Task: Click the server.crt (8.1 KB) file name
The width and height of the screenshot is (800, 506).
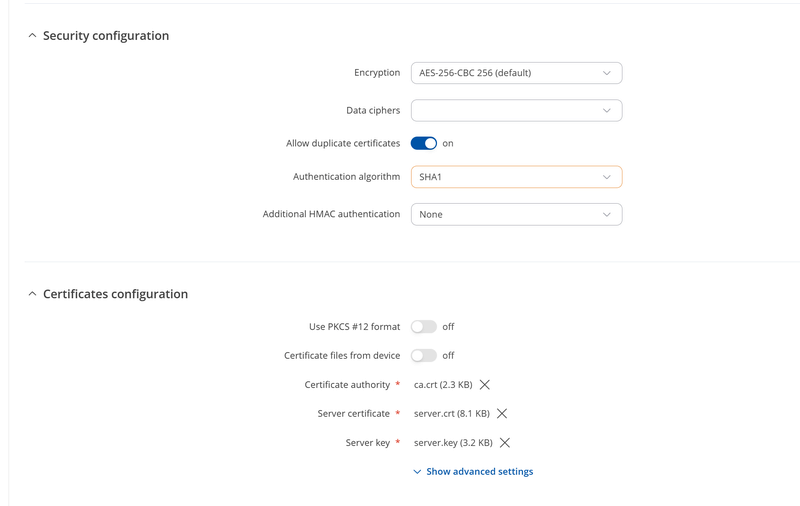Action: (x=452, y=413)
